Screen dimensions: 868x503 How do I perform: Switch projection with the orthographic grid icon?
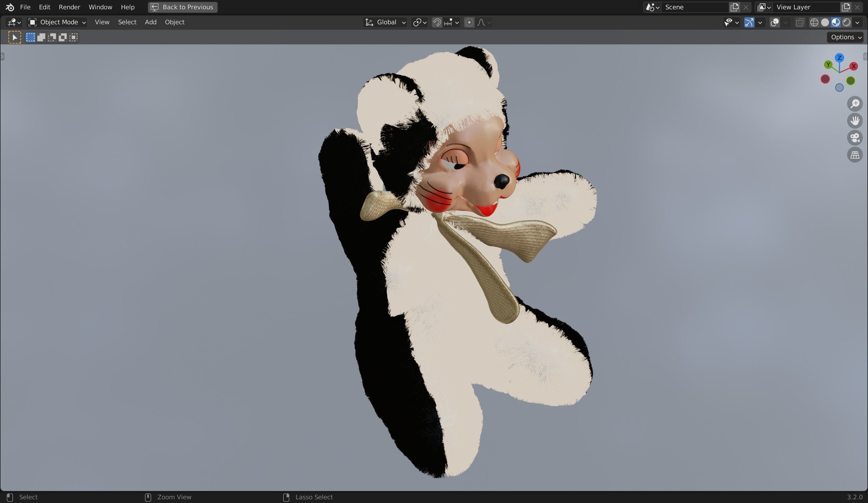856,155
